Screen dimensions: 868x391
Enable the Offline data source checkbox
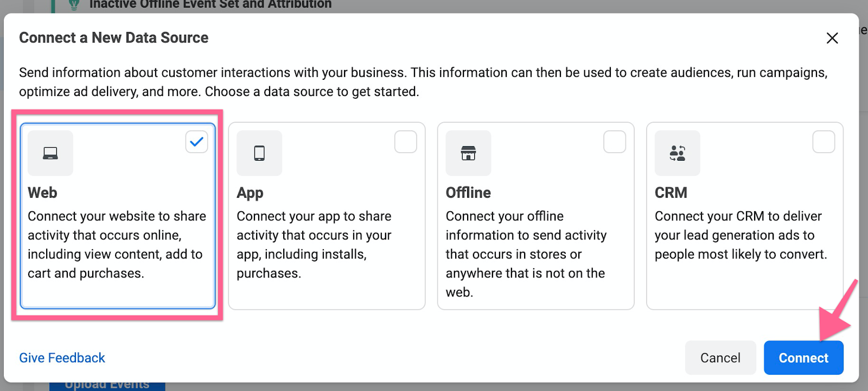(x=614, y=142)
